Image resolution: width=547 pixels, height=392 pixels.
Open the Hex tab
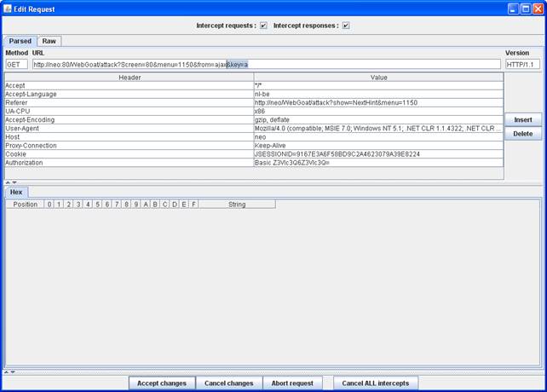point(16,192)
